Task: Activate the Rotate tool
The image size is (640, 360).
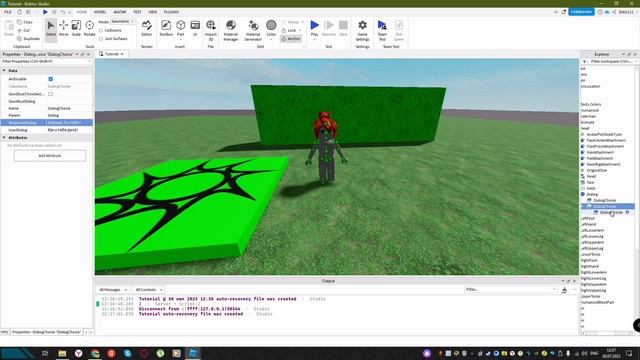Action: click(x=89, y=29)
